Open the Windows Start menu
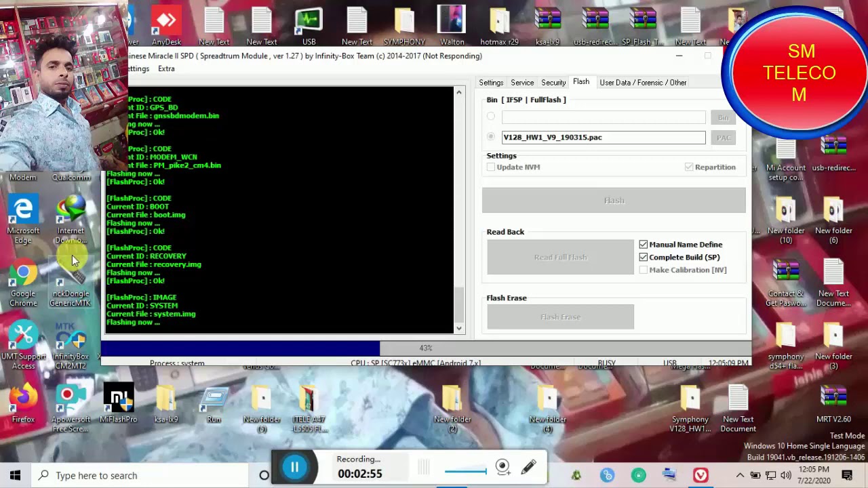 (x=15, y=475)
